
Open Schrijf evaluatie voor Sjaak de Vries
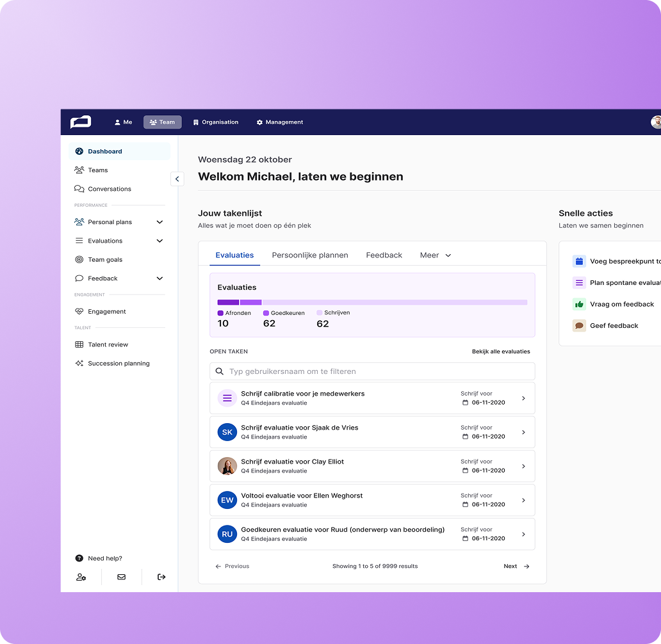pos(372,432)
